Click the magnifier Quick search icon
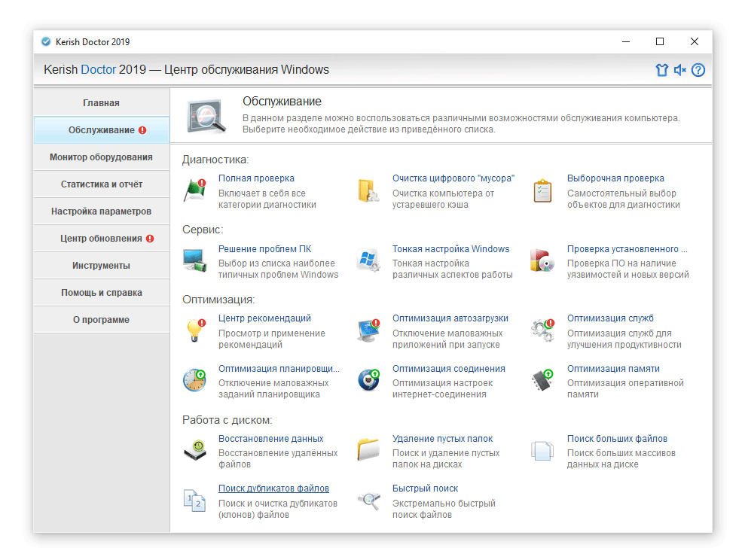 click(368, 501)
